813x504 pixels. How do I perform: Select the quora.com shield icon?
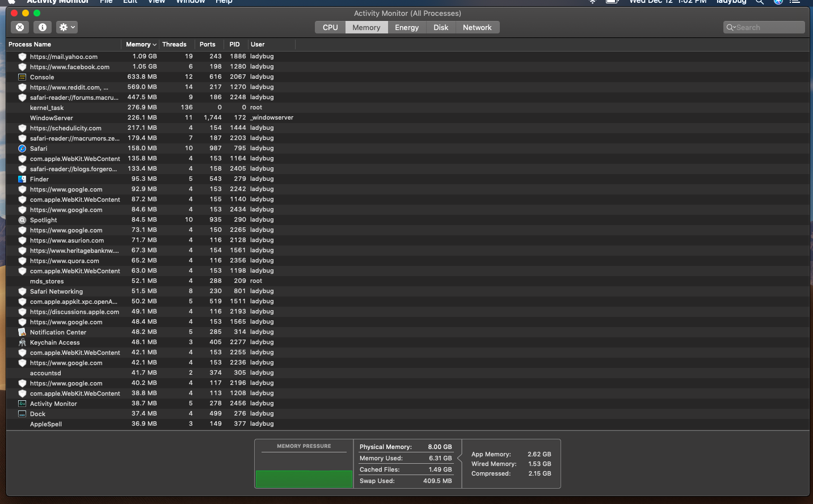tap(22, 261)
